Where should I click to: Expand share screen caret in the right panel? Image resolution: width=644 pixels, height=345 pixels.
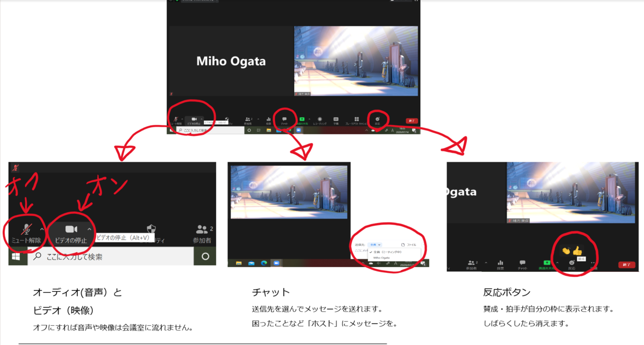point(558,262)
